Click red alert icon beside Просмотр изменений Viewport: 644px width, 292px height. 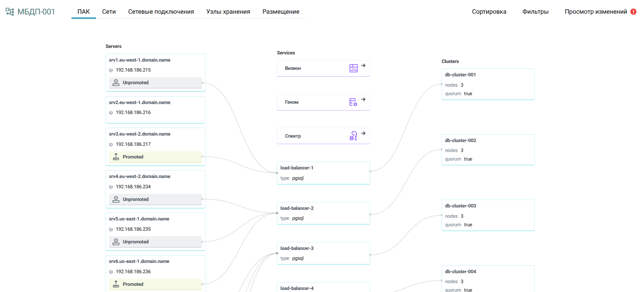[633, 12]
